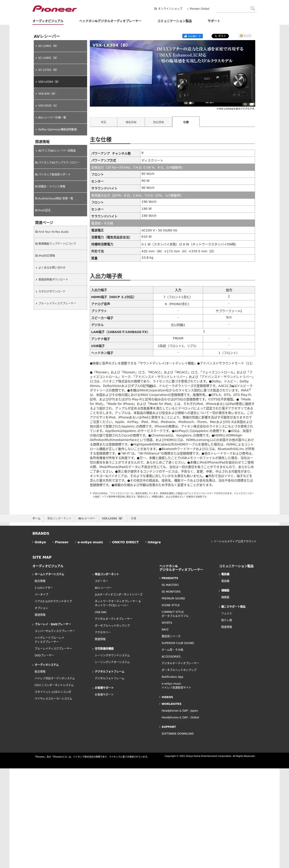Select SC-LX801 (B) in sidebar
The width and height of the screenshot is (289, 868).
pos(60,58)
